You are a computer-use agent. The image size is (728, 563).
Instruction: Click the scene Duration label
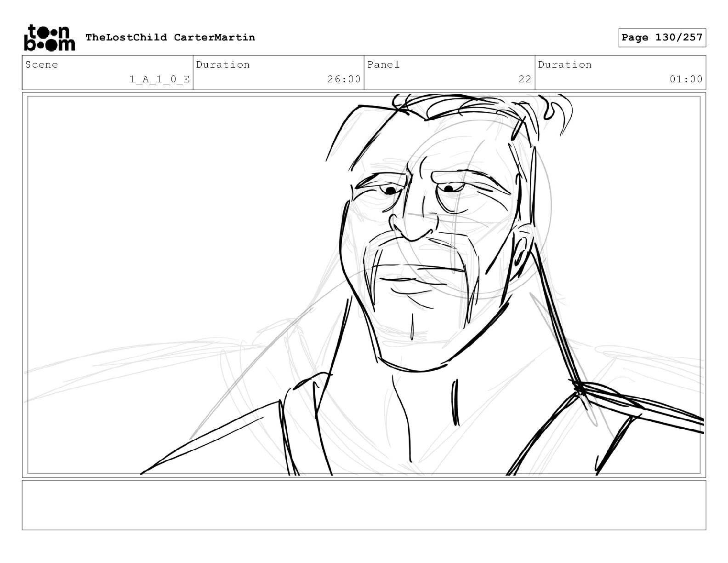223,65
